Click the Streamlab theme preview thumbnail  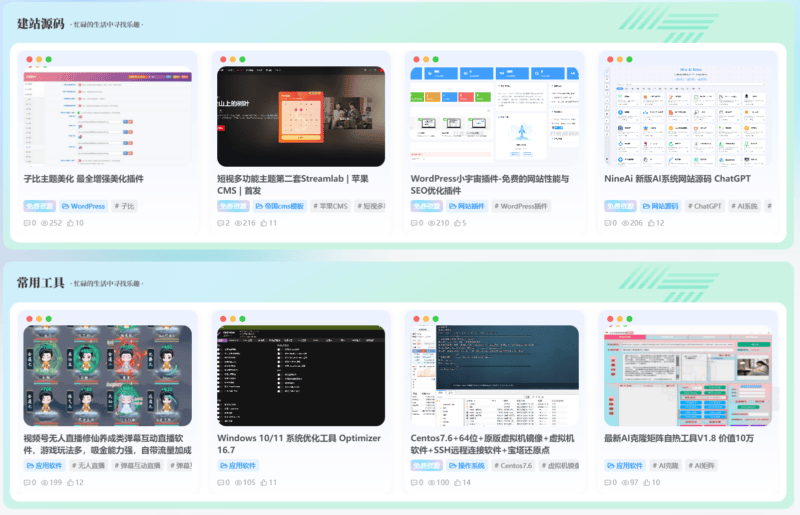click(x=301, y=115)
